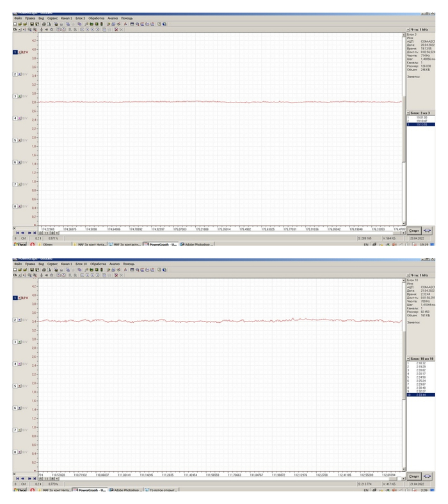
Task: Toggle channel 8 in Блок 3 window
Action: click(15, 206)
